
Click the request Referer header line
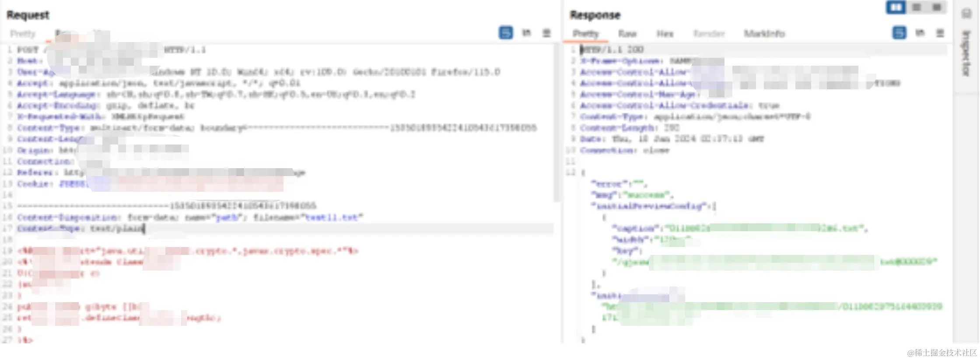tap(161, 173)
